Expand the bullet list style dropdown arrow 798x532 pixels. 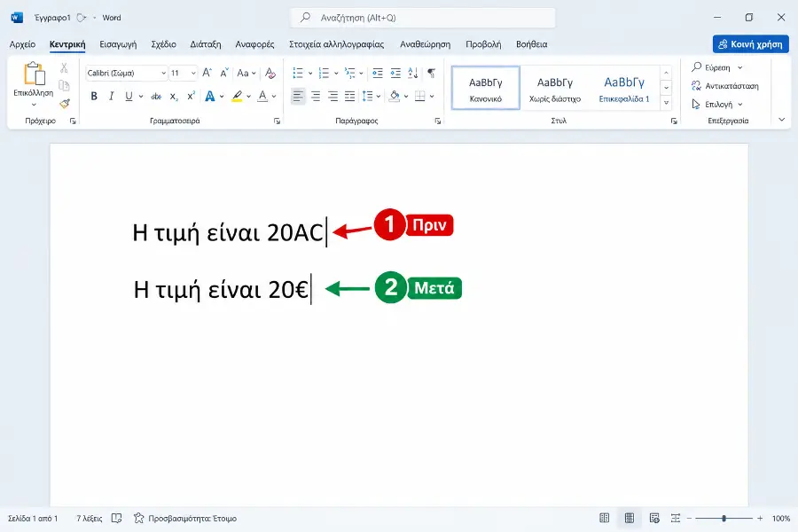click(310, 74)
